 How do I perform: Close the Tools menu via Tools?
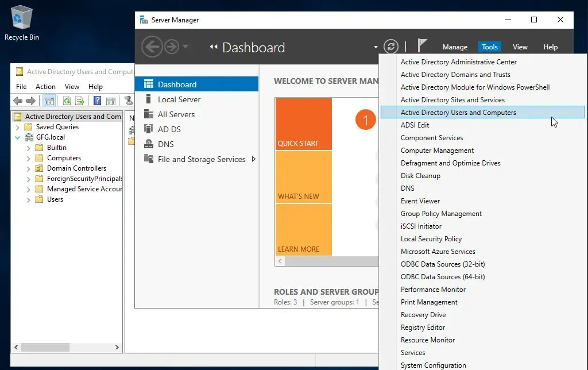pyautogui.click(x=489, y=47)
